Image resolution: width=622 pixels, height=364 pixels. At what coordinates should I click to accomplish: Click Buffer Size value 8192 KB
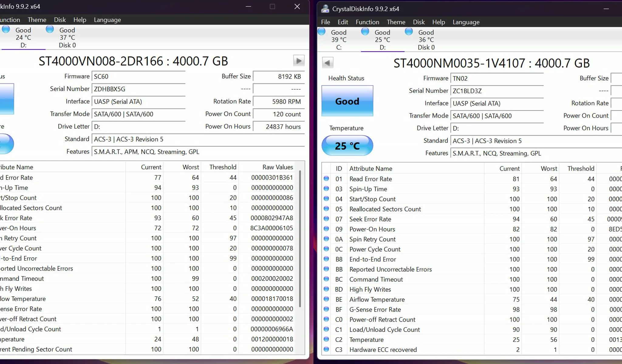coord(279,76)
